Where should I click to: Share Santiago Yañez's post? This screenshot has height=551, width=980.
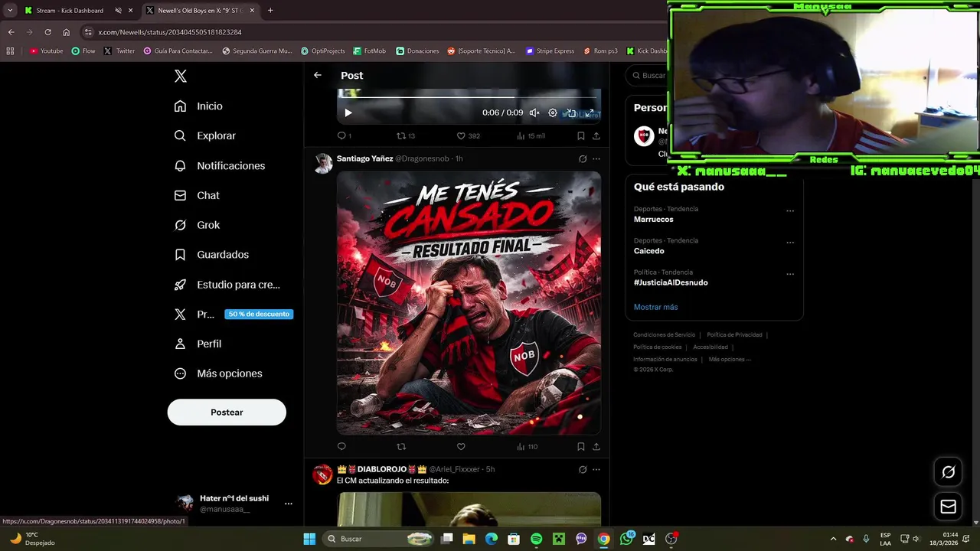point(596,447)
